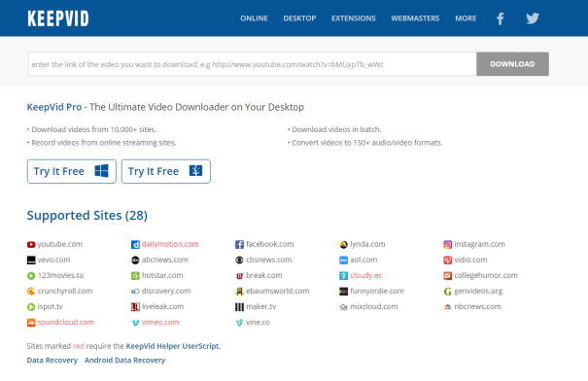The height and width of the screenshot is (381, 588).
Task: Click the Lynda site icon
Action: tap(343, 245)
